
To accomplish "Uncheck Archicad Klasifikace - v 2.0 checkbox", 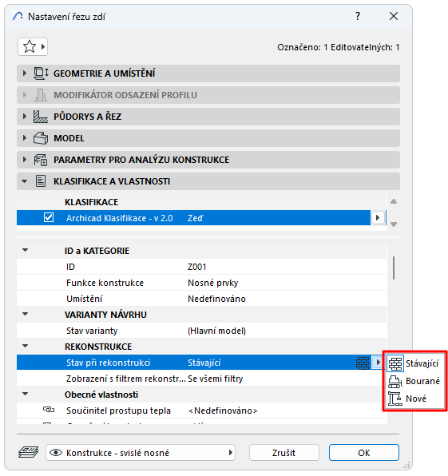I will (x=49, y=218).
